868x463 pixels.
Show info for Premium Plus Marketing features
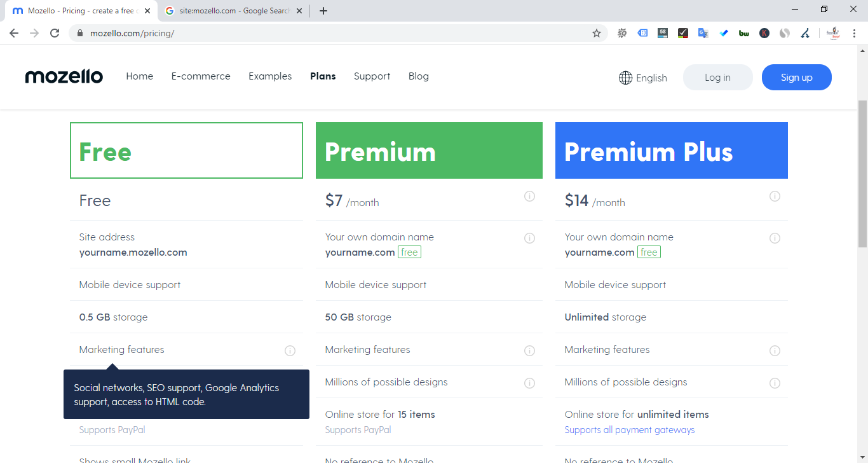click(x=775, y=350)
